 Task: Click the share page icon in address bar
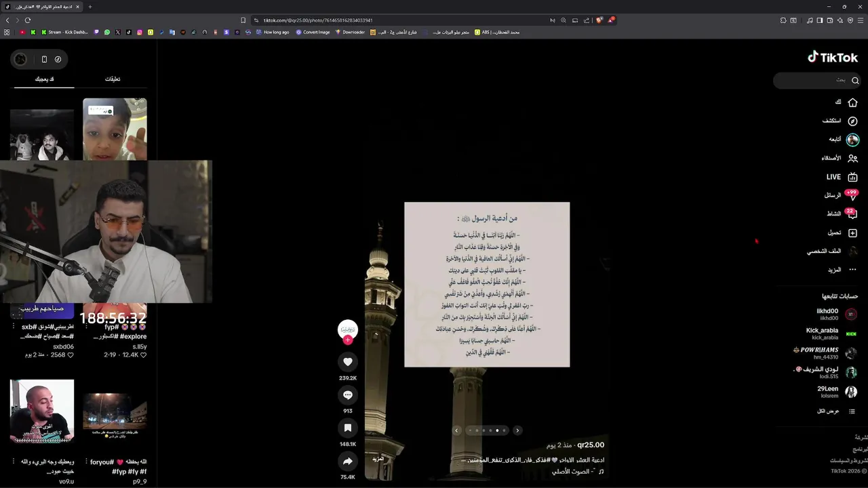click(587, 20)
